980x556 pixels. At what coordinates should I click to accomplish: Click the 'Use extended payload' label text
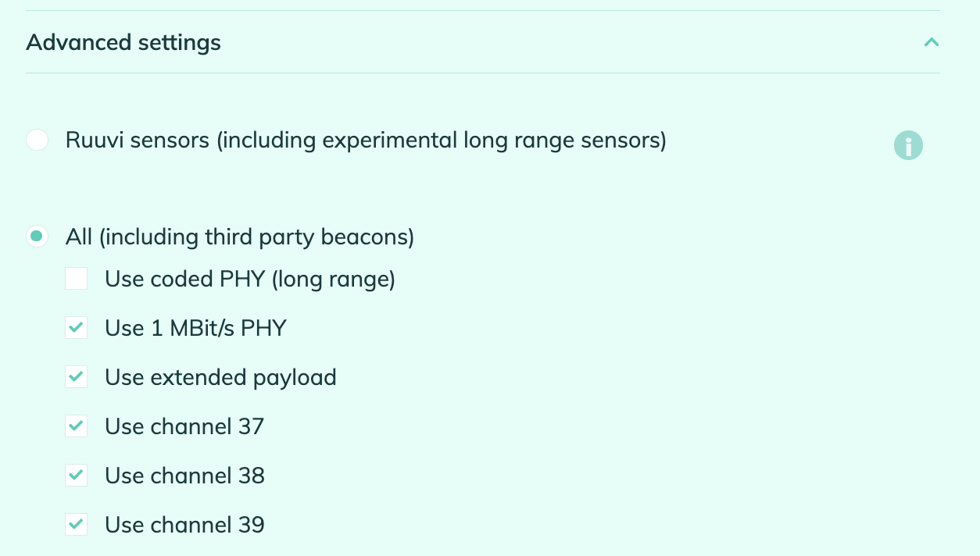220,378
